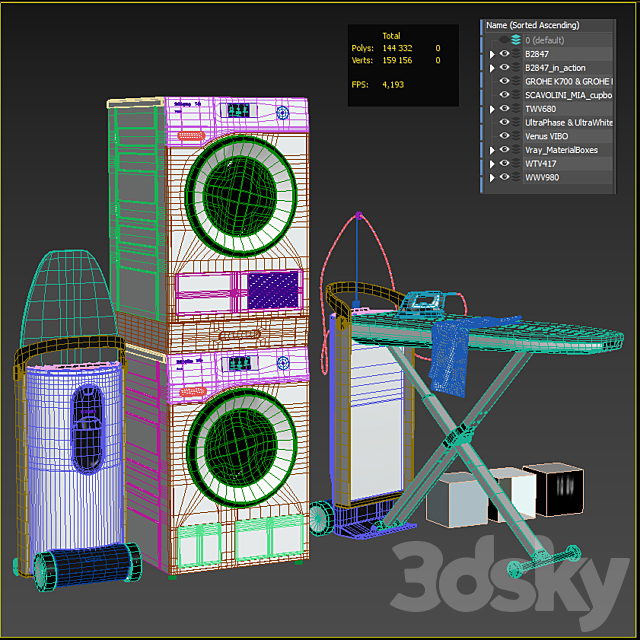Select the 0 (default) layer name
The width and height of the screenshot is (640, 640).
[544, 40]
